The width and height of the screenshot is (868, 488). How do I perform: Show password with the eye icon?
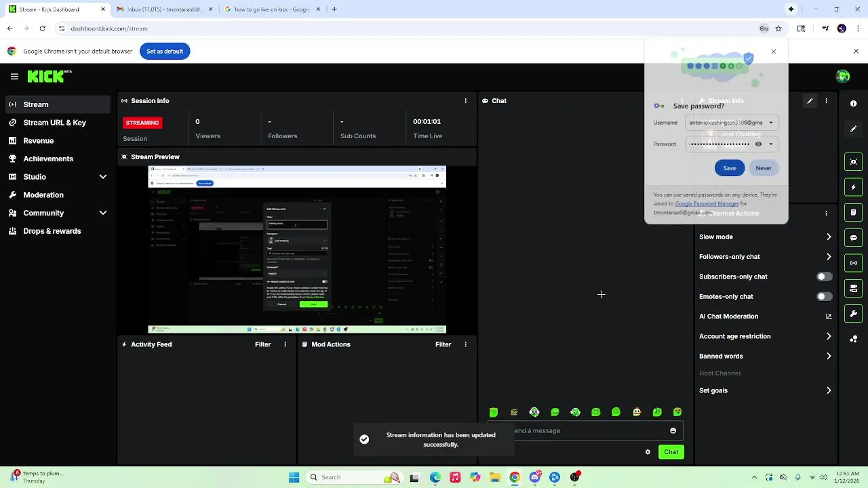758,144
